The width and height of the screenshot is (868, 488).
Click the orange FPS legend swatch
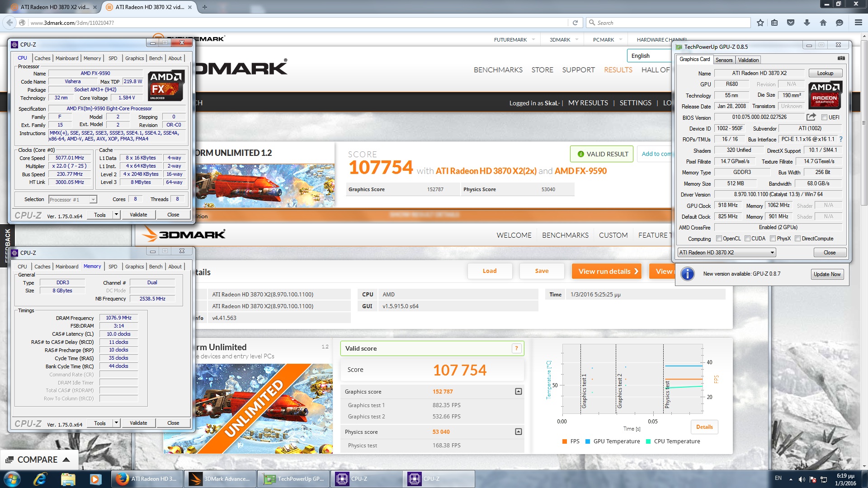pyautogui.click(x=565, y=441)
